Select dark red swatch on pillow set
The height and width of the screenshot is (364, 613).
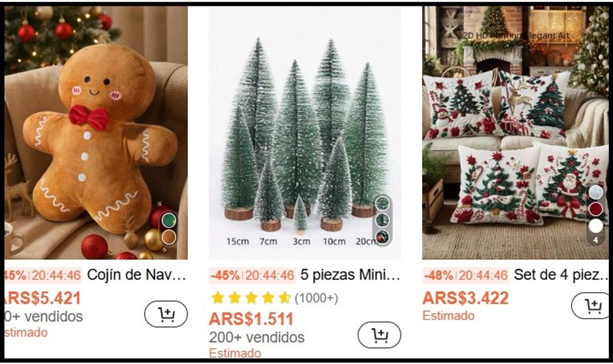tap(596, 209)
